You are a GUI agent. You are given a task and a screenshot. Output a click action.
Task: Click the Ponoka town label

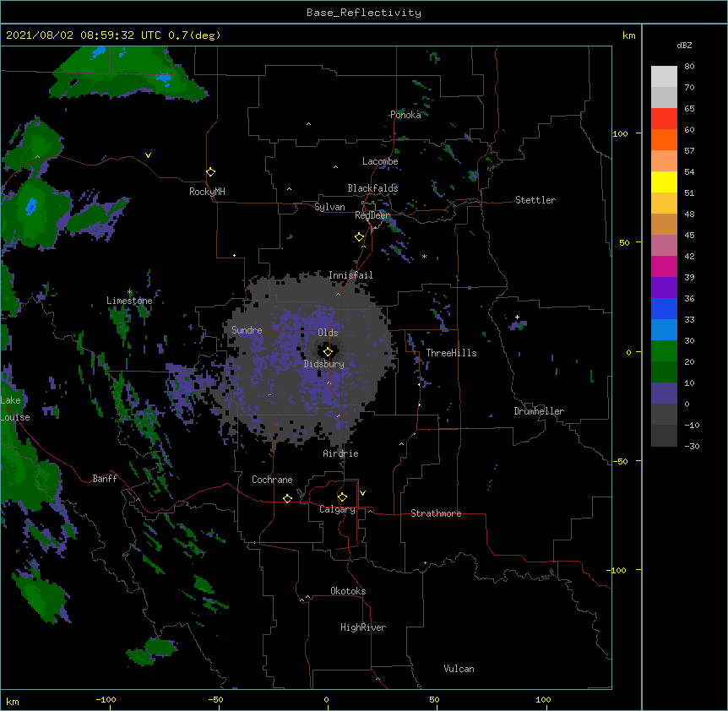(x=405, y=115)
